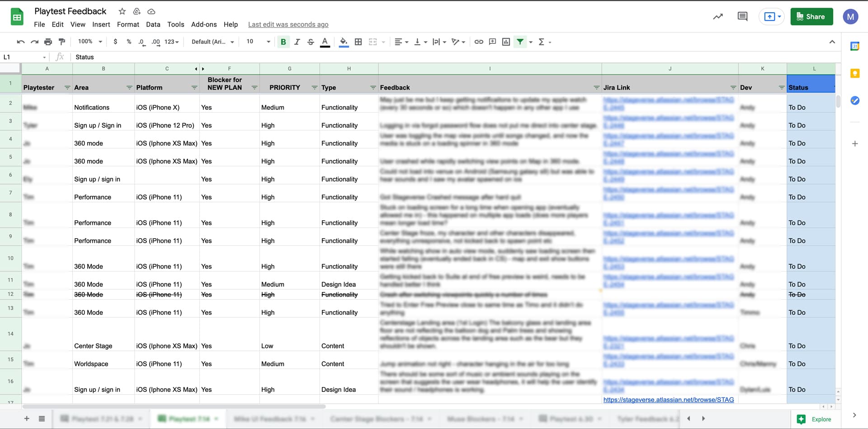This screenshot has width=868, height=429.
Task: Open the fill color picker
Action: click(x=344, y=42)
